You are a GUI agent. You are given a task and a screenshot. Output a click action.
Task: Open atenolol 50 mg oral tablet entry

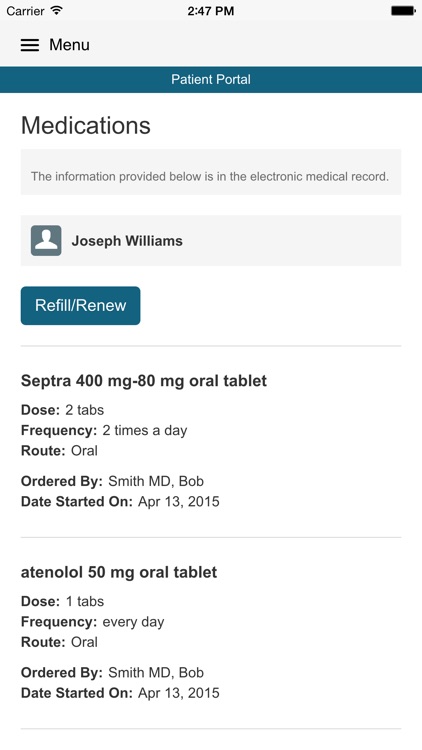tap(119, 572)
